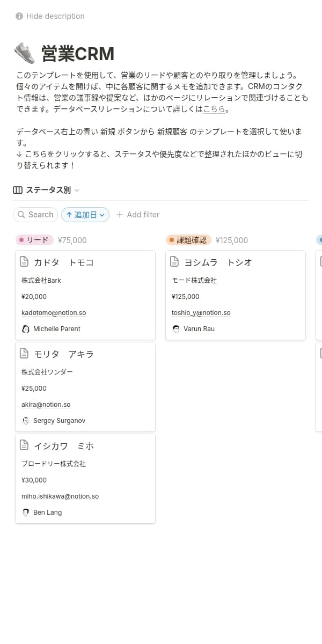
Task: Toggle Hide description
Action: (55, 16)
